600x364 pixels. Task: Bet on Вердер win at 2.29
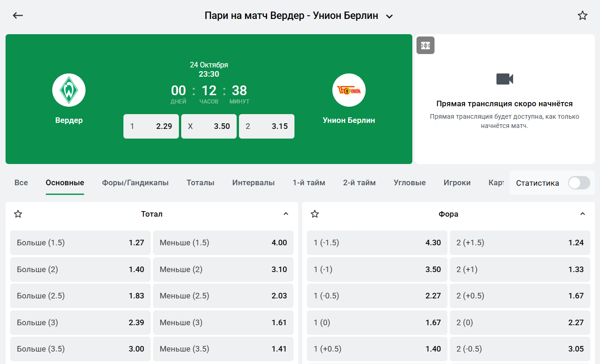(x=151, y=127)
